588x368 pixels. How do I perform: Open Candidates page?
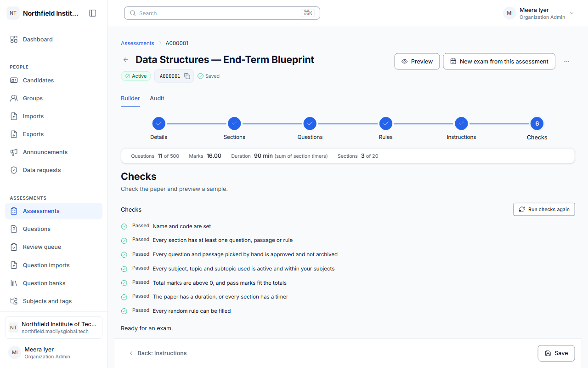click(x=54, y=80)
